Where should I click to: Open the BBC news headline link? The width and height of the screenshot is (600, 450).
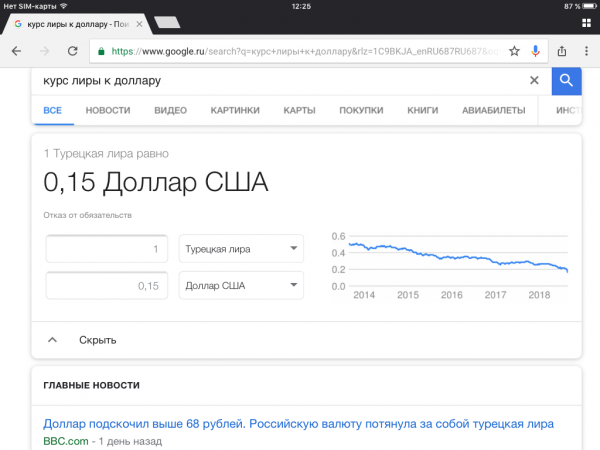point(298,423)
